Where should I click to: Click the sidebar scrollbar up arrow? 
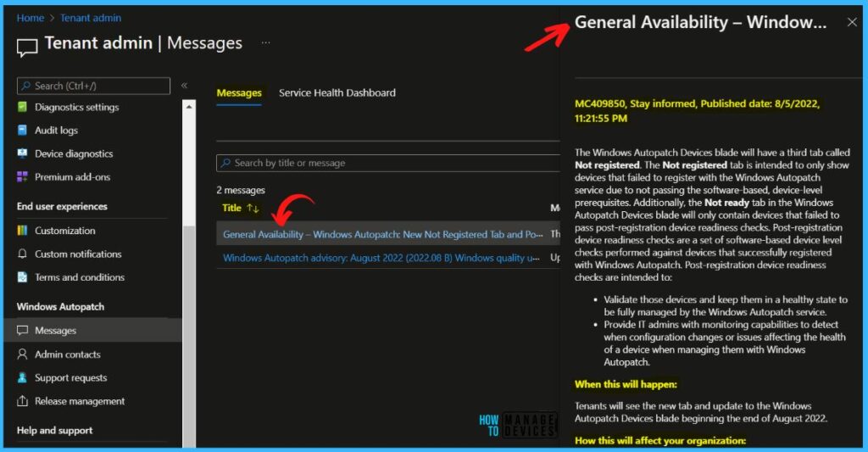[189, 106]
